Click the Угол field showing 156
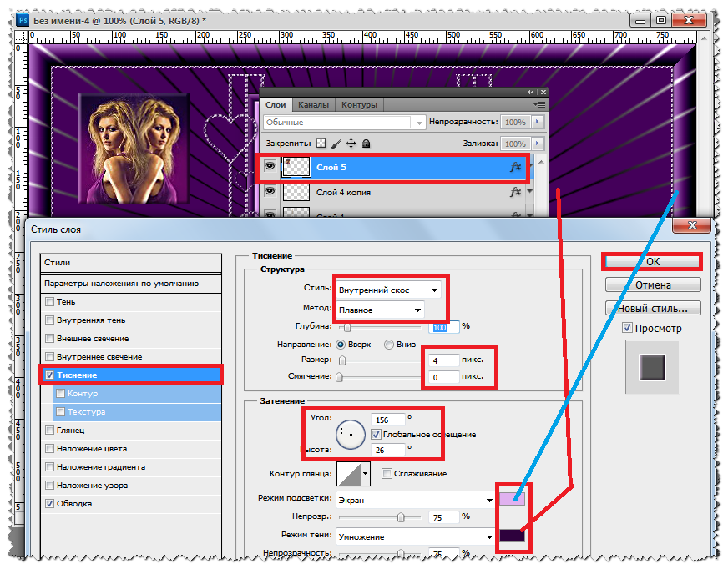Screen dimensions: 728x569 click(388, 420)
